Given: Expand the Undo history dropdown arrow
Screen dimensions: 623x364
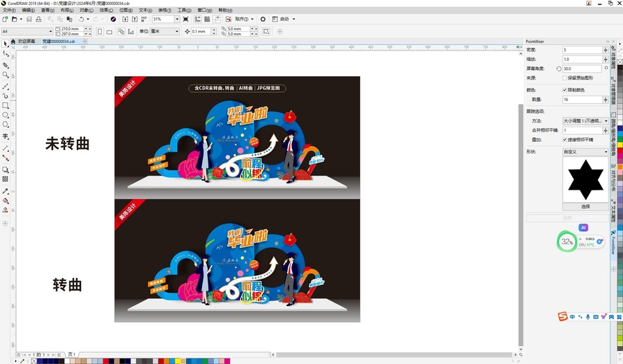Looking at the screenshot, I should (88, 19).
